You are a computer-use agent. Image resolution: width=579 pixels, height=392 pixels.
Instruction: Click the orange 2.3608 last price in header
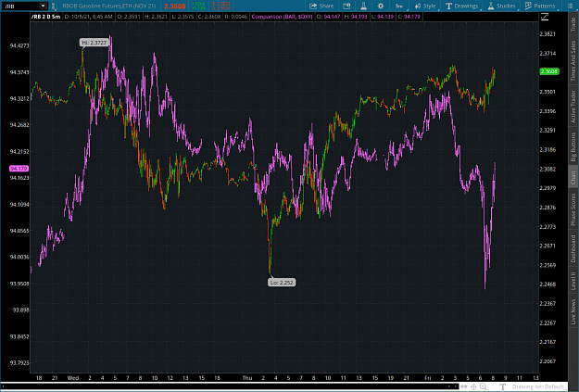(x=175, y=6)
